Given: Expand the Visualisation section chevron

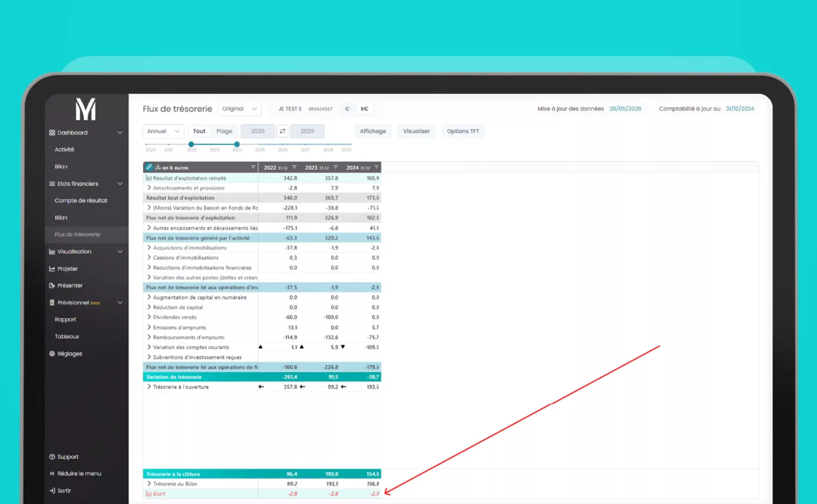Looking at the screenshot, I should tap(120, 251).
